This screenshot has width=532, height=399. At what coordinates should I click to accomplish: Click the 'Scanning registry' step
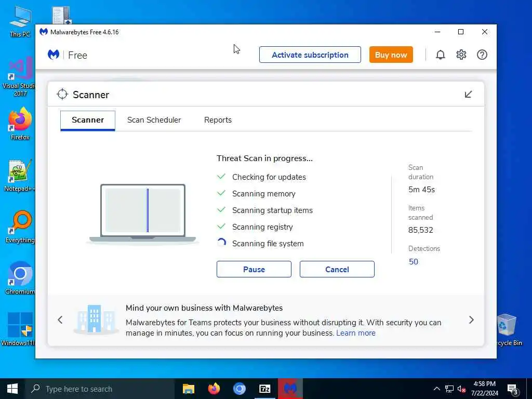(262, 227)
